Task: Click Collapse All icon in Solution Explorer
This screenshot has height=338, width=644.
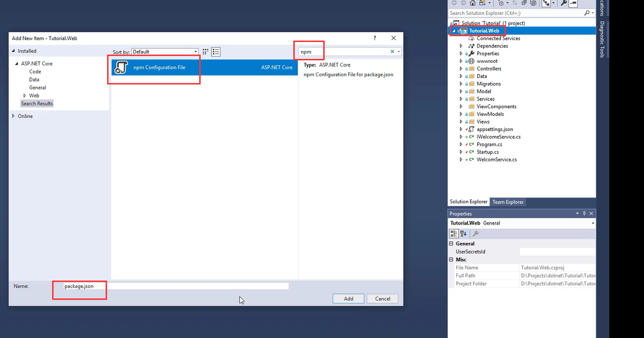Action: [x=524, y=3]
